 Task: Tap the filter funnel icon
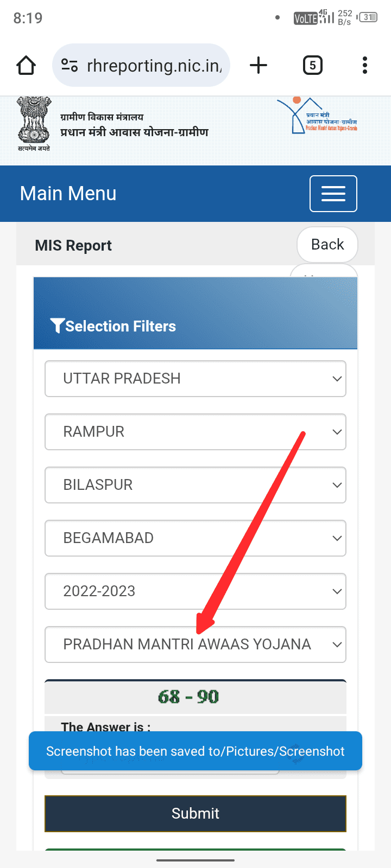point(57,325)
